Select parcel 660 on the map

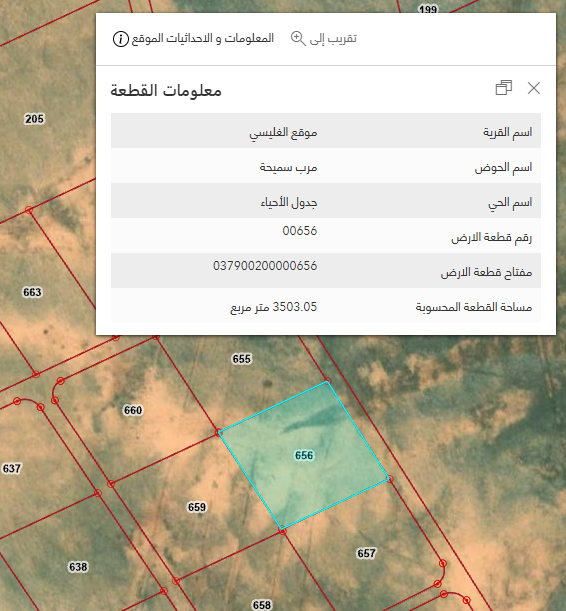tap(133, 410)
